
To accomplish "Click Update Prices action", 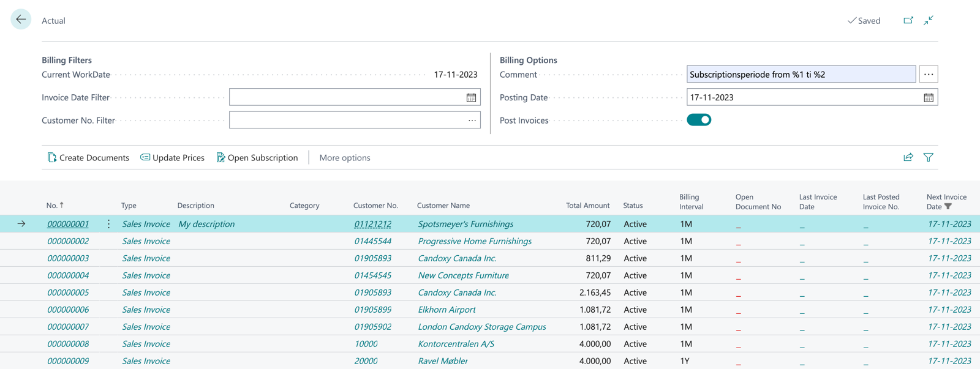I will tap(172, 157).
